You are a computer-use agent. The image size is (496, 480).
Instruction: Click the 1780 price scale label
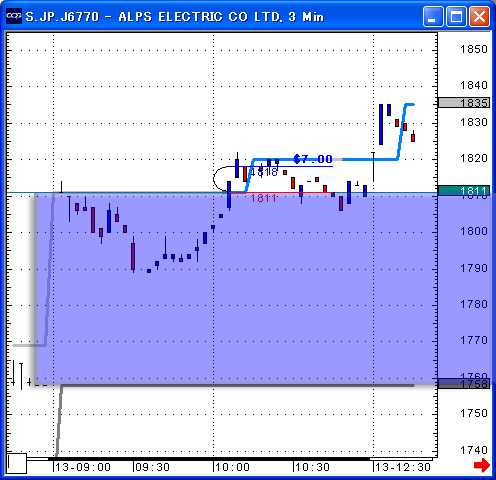474,304
